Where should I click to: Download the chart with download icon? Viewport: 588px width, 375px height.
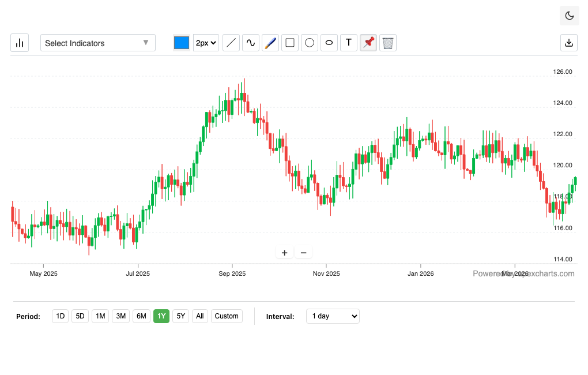(x=569, y=43)
